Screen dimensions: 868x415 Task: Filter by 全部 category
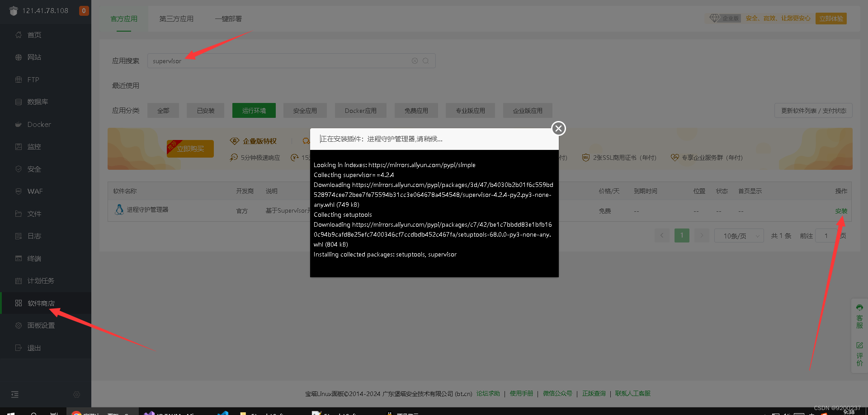[163, 111]
